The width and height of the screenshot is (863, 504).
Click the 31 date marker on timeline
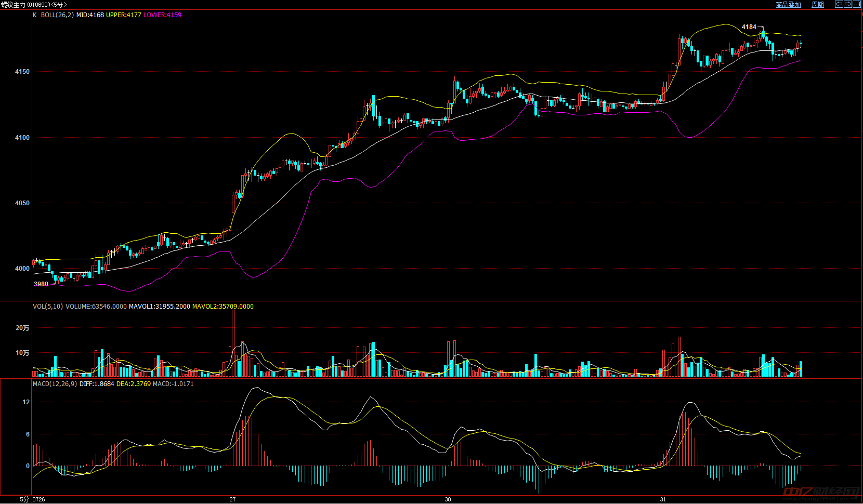pos(663,499)
